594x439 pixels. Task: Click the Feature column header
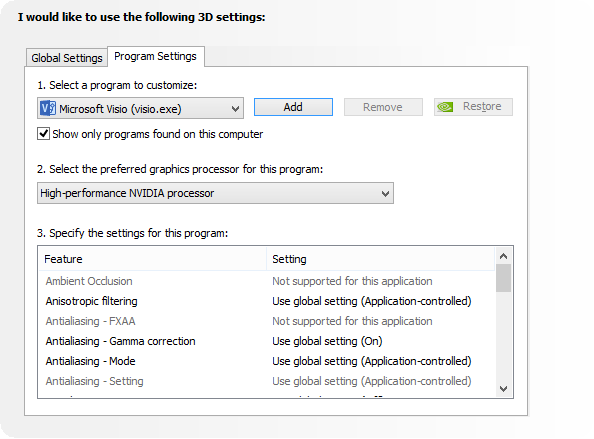click(153, 259)
